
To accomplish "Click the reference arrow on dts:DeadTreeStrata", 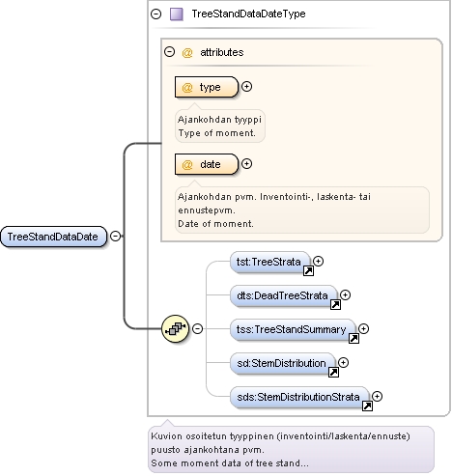I will tap(335, 304).
